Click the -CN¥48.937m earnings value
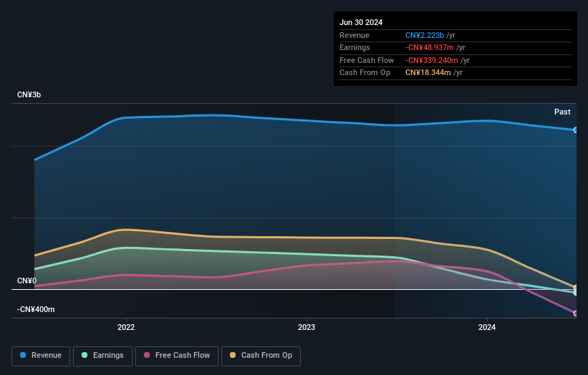The height and width of the screenshot is (375, 588). coord(430,47)
